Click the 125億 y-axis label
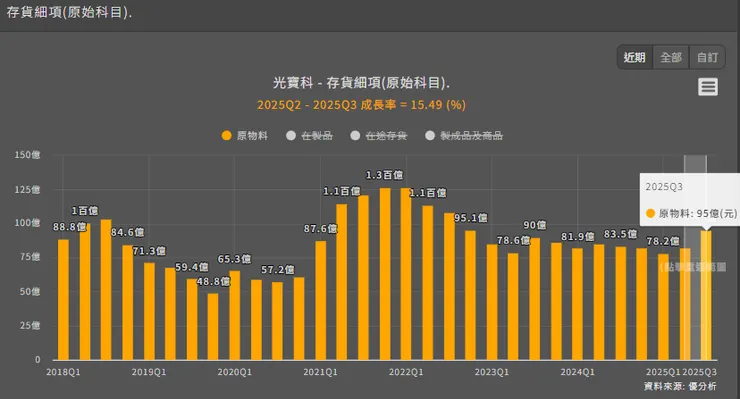The image size is (740, 399). pos(27,190)
